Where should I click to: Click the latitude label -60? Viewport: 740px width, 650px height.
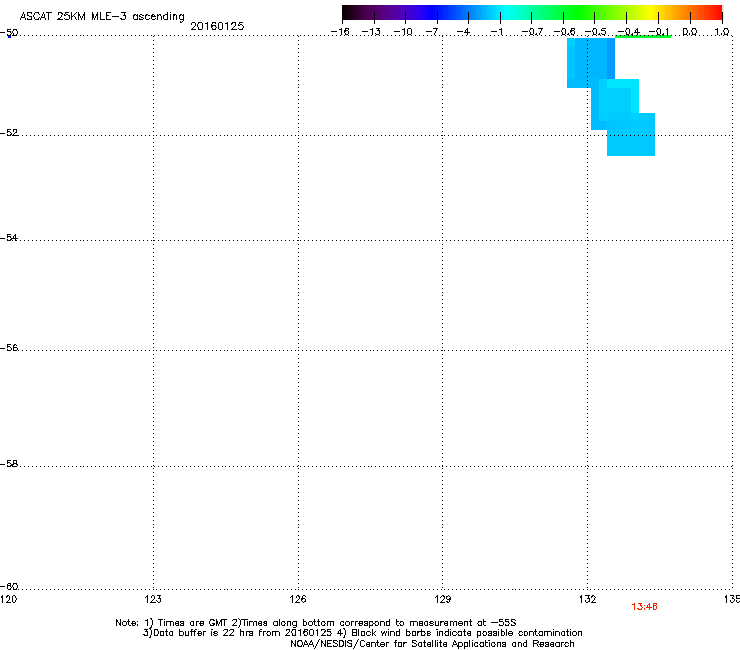(9, 587)
